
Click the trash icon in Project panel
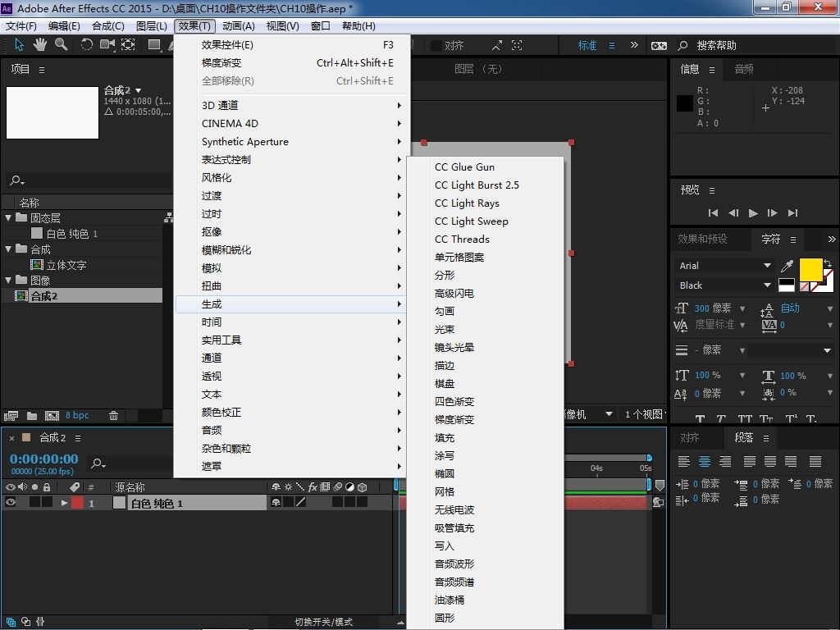[x=113, y=416]
